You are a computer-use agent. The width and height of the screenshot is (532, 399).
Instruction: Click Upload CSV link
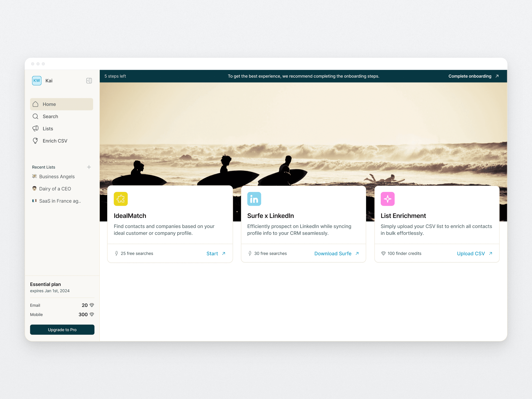tap(474, 253)
